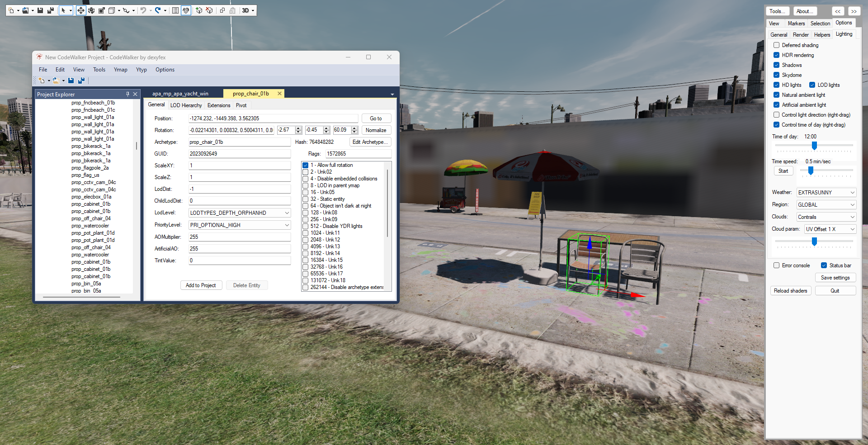Click the New file icon in main toolbar
Viewport: 868px width, 445px height.
11,10
